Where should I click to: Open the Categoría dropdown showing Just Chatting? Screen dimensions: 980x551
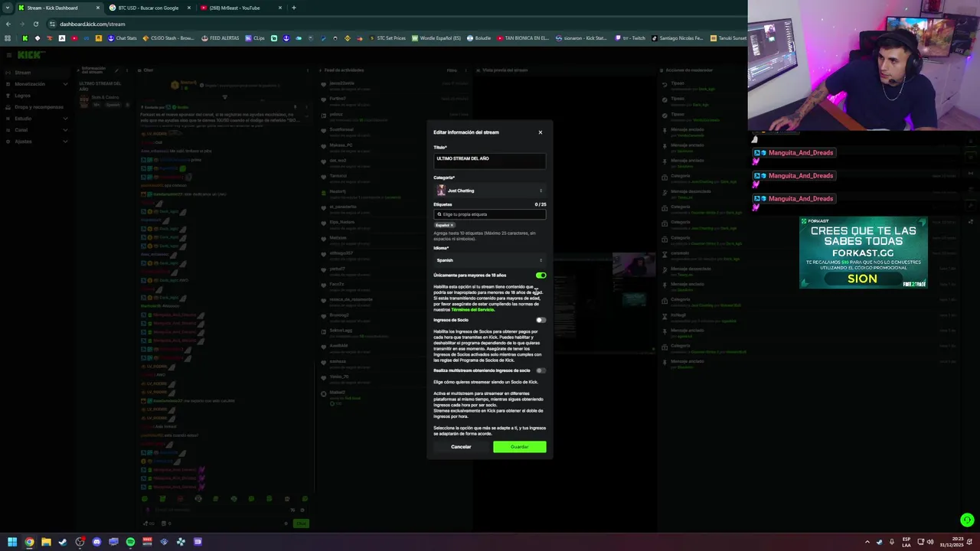point(489,191)
